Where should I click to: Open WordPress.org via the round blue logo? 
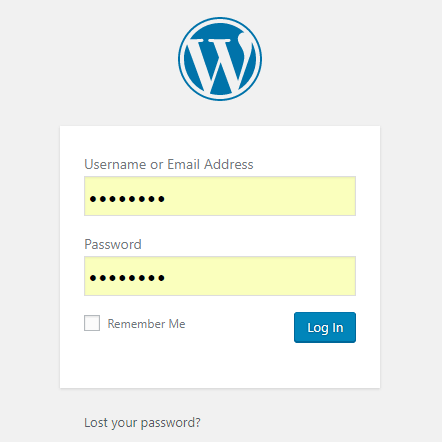click(220, 59)
